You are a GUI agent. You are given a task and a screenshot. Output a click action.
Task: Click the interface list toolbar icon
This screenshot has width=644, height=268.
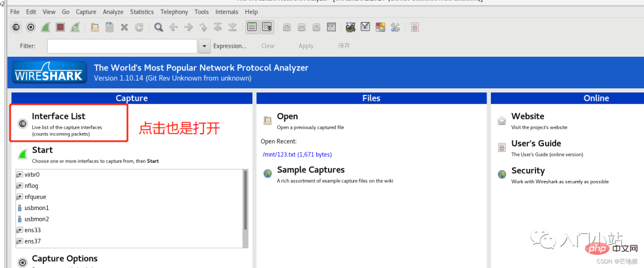(x=16, y=27)
